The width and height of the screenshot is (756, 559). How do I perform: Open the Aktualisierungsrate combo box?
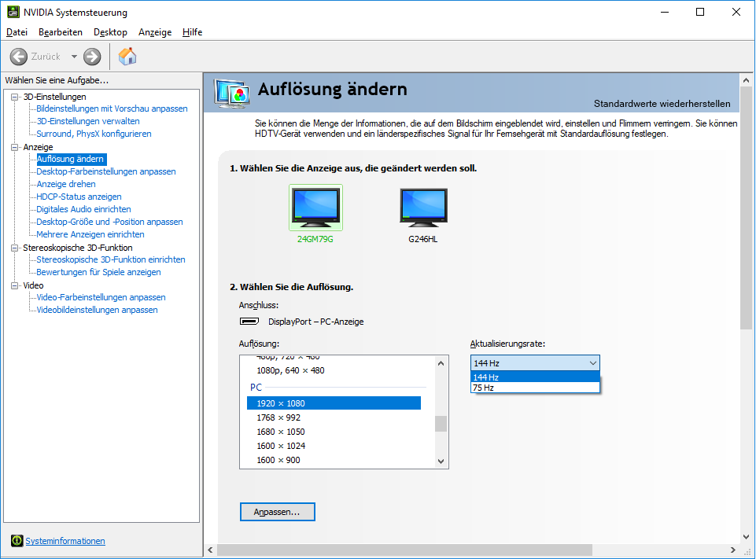tap(535, 363)
